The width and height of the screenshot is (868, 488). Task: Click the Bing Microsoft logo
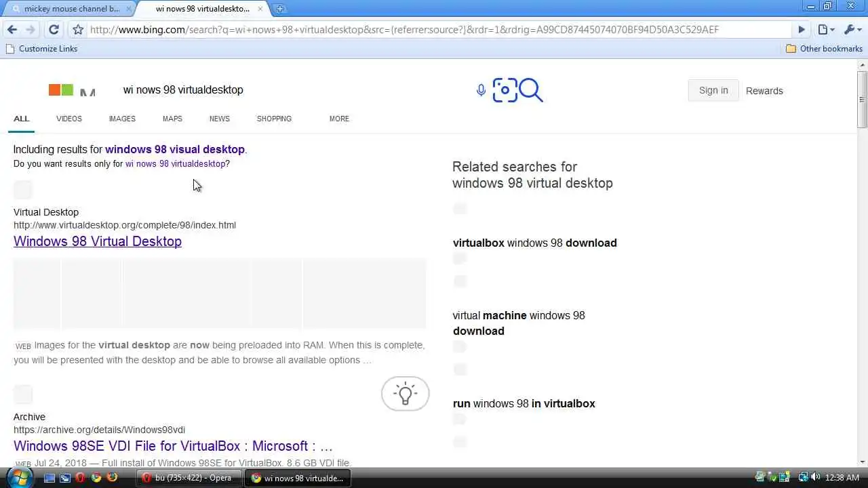pyautogui.click(x=71, y=90)
